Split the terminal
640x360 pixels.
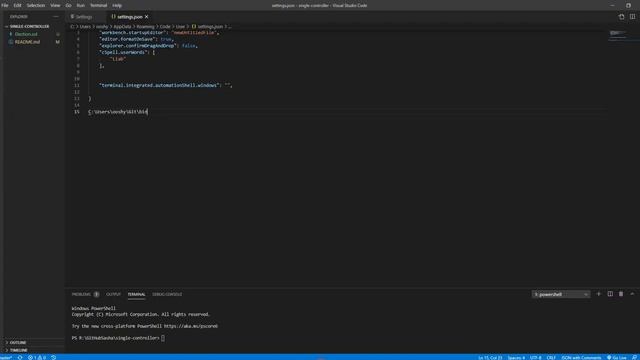(610, 294)
